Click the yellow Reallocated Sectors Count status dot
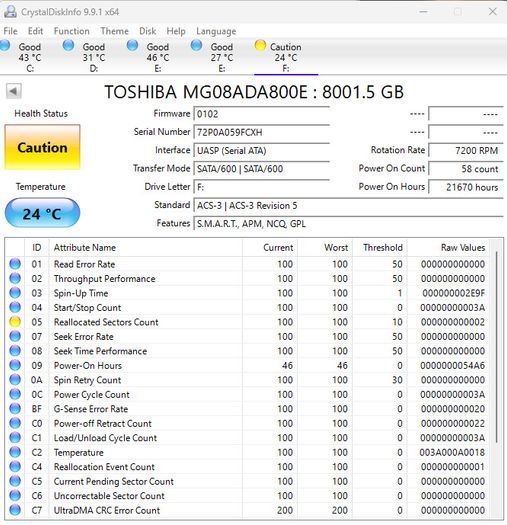Viewport: 507px width, 525px height. [x=15, y=322]
